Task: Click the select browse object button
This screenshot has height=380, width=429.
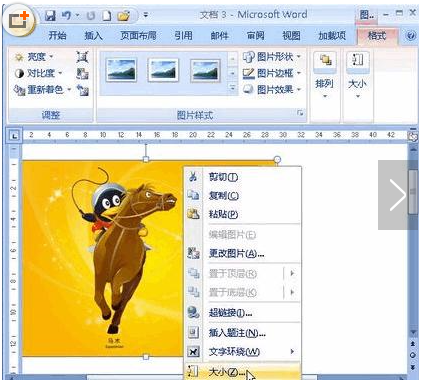Action: 413,355
